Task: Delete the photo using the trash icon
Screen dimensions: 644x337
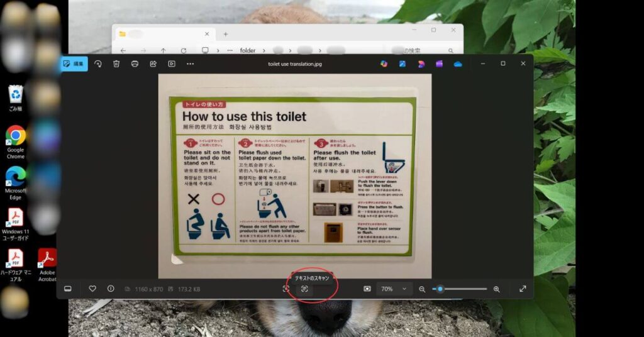Action: coord(116,64)
